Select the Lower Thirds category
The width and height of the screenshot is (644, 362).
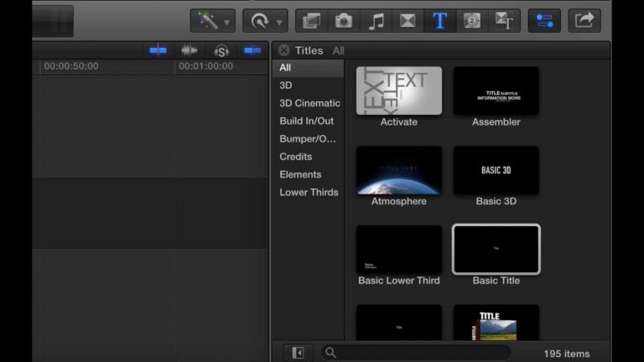click(309, 192)
